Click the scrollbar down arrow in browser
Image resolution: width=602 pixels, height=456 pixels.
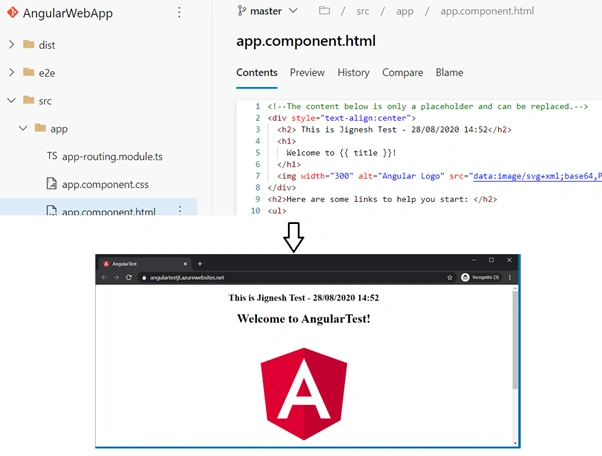pos(515,443)
